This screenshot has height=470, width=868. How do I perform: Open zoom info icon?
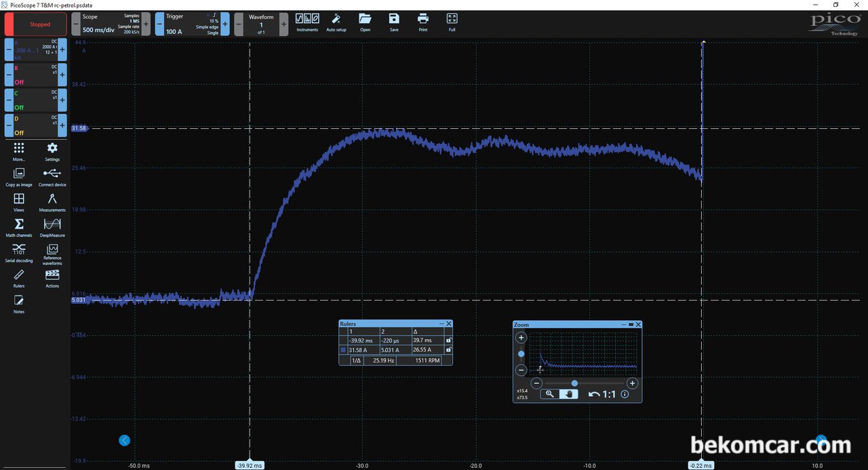(x=625, y=394)
